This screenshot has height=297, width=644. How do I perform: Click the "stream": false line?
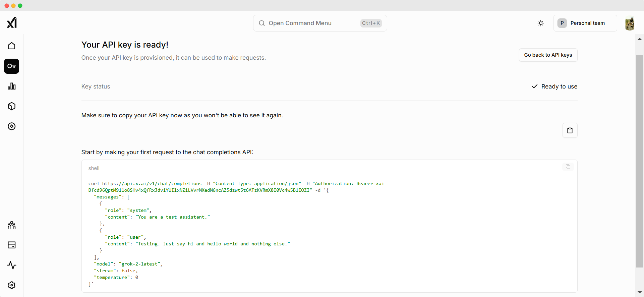click(x=116, y=271)
